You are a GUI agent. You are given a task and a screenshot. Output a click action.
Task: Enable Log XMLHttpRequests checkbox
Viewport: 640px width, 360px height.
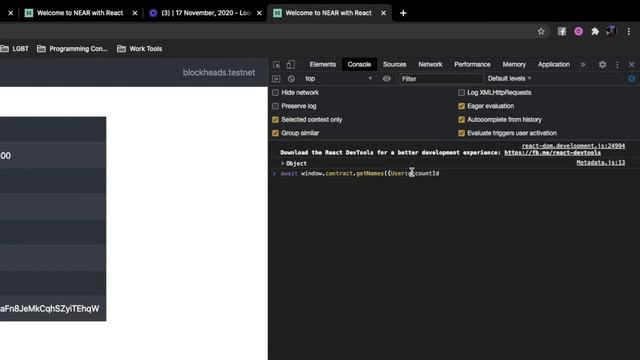461,93
